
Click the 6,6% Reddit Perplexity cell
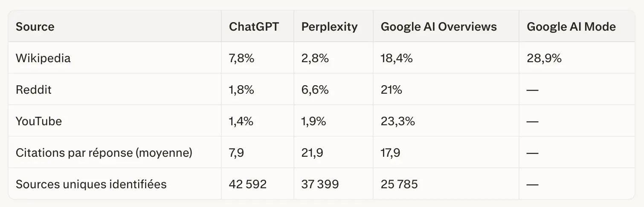(x=315, y=89)
